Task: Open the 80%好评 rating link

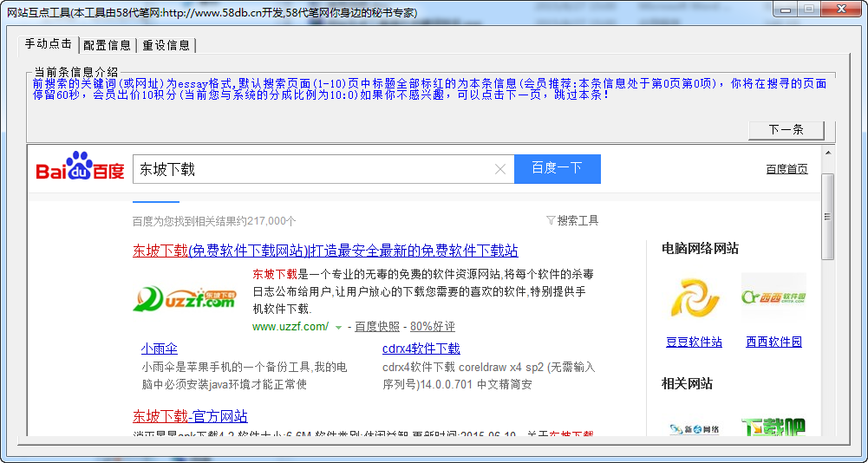Action: pyautogui.click(x=433, y=326)
